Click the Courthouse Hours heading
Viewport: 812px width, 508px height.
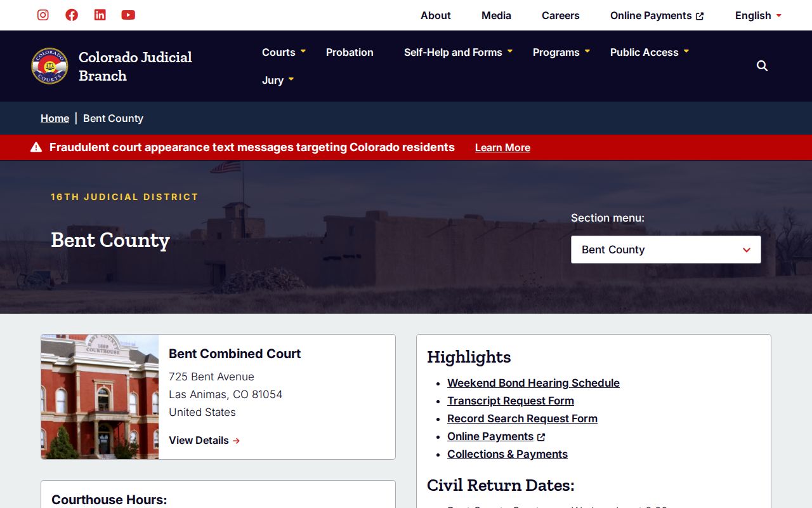pyautogui.click(x=109, y=500)
